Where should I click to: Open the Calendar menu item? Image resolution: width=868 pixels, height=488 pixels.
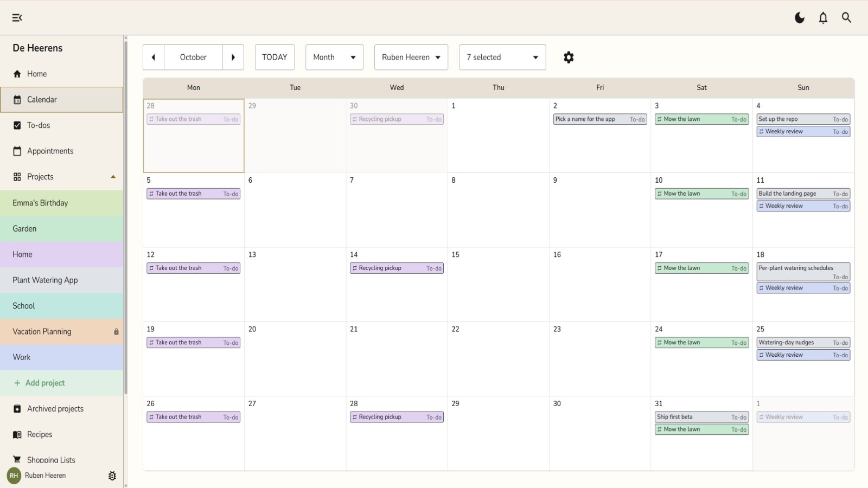[x=62, y=100]
